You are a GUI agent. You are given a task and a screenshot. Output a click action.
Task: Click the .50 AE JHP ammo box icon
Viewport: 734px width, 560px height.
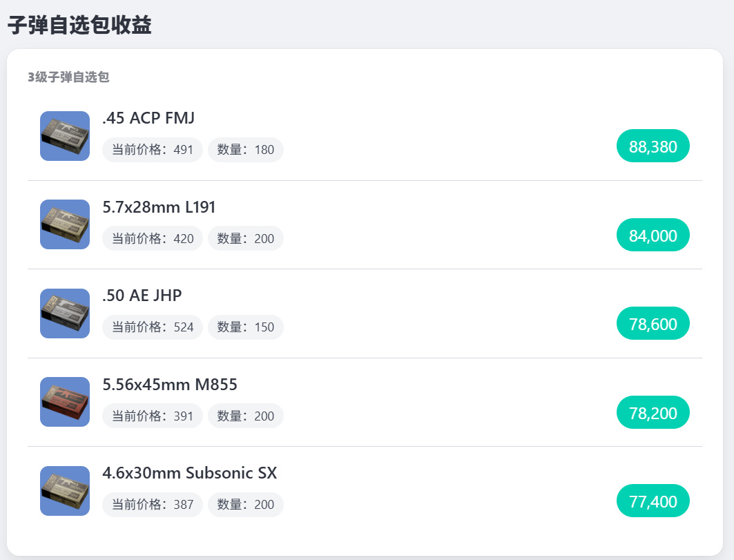(65, 313)
